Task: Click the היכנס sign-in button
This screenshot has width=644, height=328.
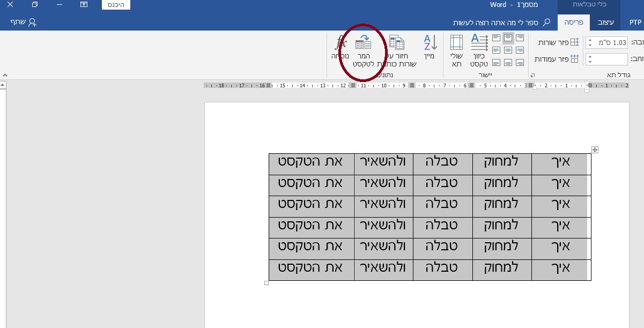Action: 116,4
